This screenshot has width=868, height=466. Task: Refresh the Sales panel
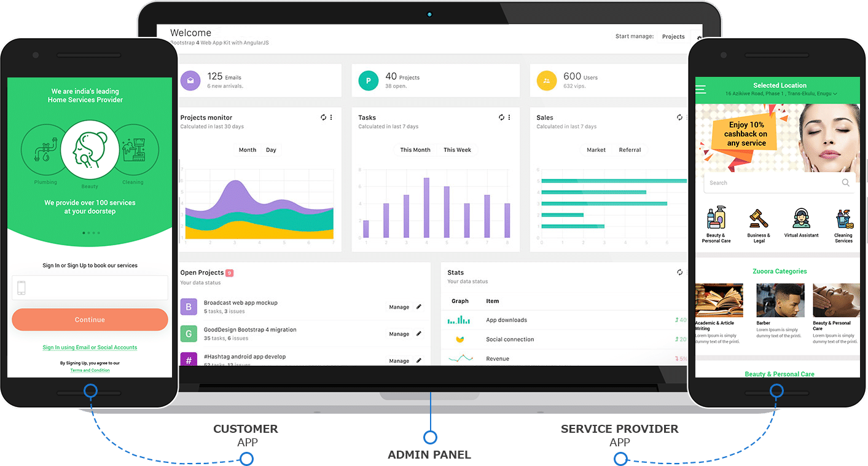coord(679,117)
